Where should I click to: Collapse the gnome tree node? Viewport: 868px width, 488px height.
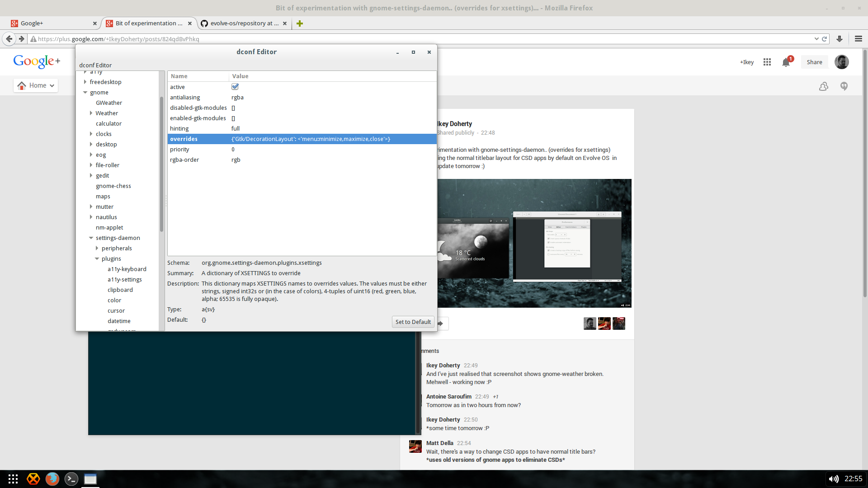click(85, 92)
